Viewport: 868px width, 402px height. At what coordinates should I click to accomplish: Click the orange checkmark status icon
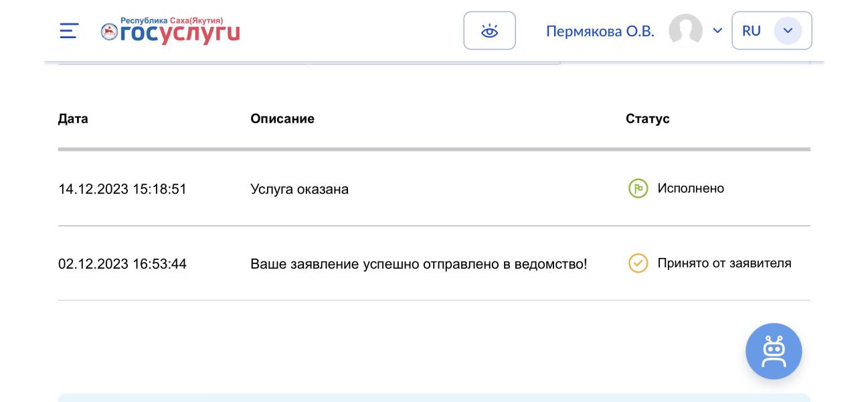[x=638, y=263]
